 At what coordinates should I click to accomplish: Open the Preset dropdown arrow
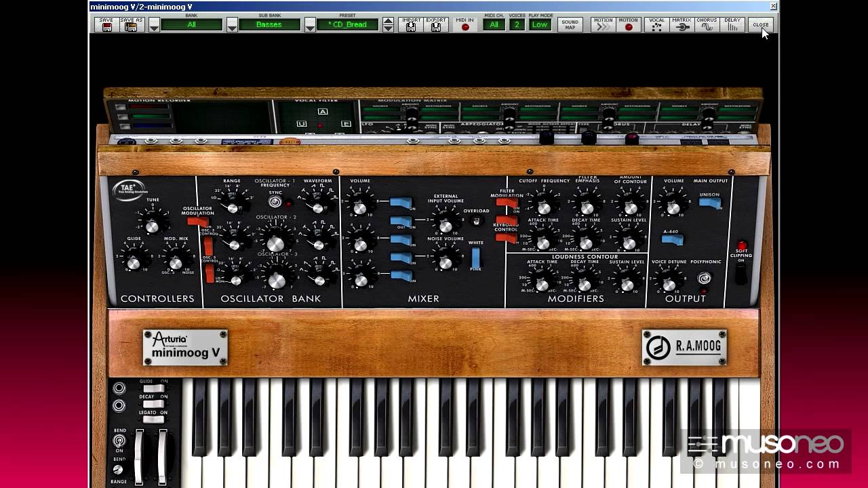[x=310, y=25]
